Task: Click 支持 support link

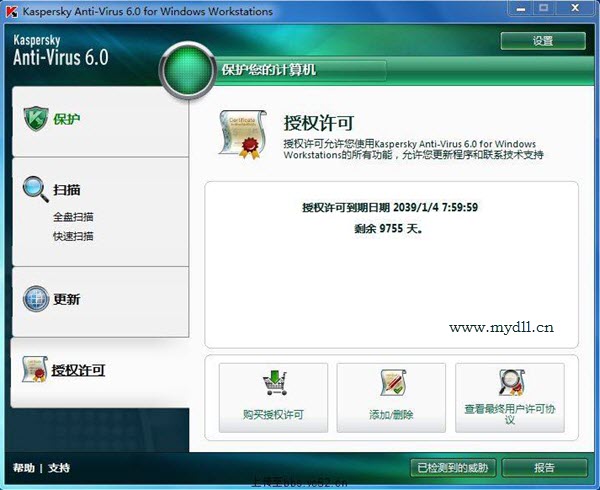Action: (59, 467)
